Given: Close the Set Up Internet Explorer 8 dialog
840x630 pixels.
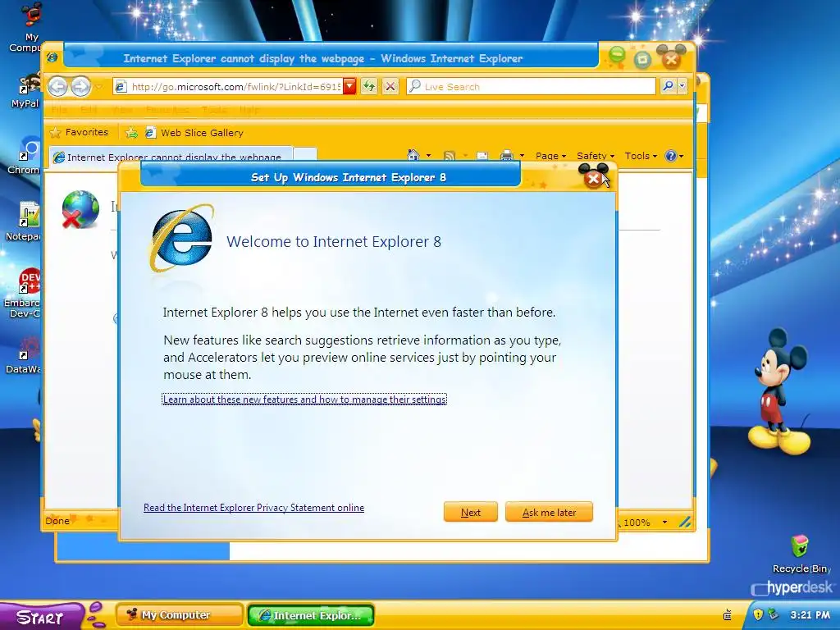Looking at the screenshot, I should pos(593,179).
